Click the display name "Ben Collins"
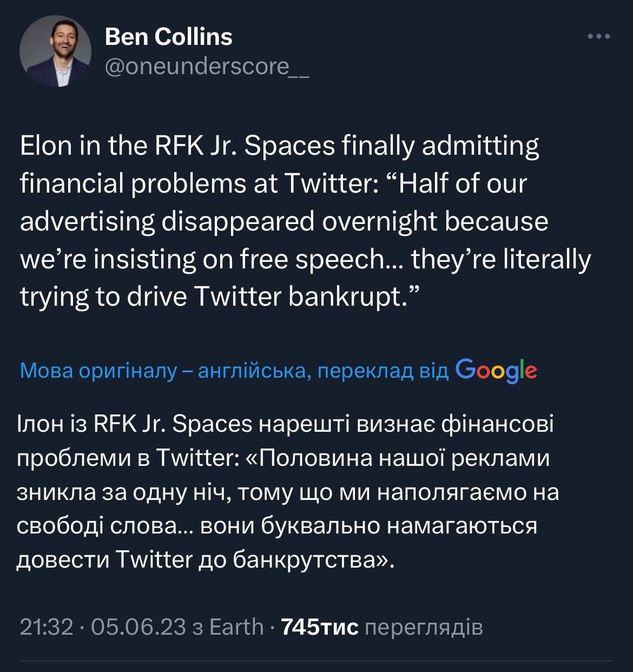This screenshot has height=672, width=633. 168,37
